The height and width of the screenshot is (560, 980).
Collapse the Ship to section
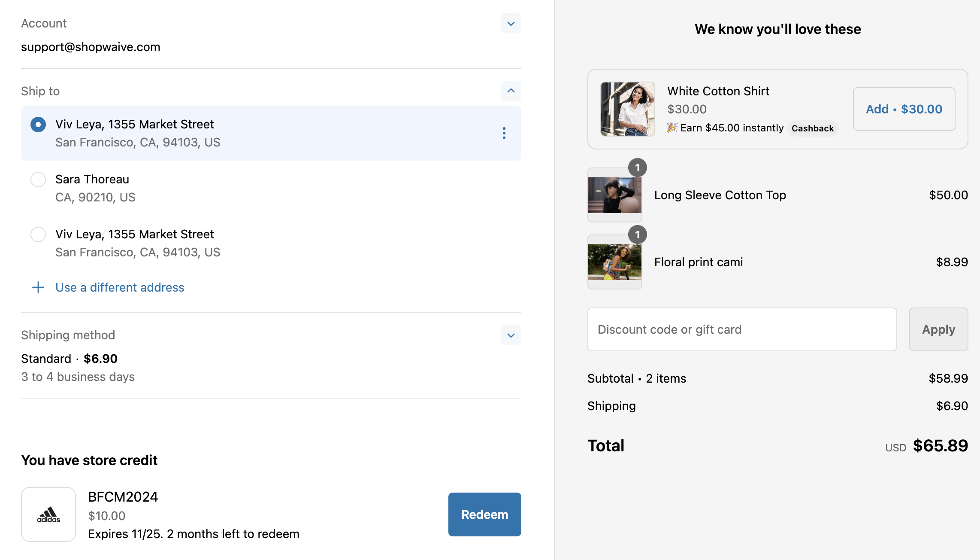[511, 91]
